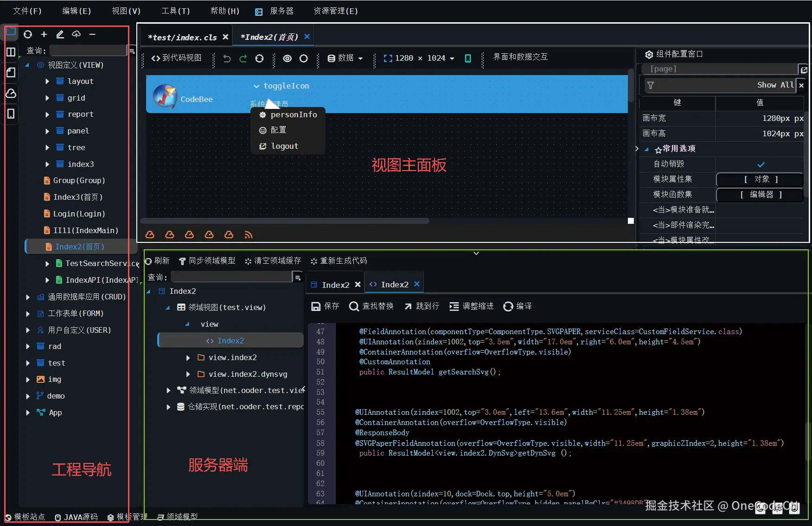Viewport: 812px width, 526px height.
Task: Click the gear icon of component config window
Action: 649,55
